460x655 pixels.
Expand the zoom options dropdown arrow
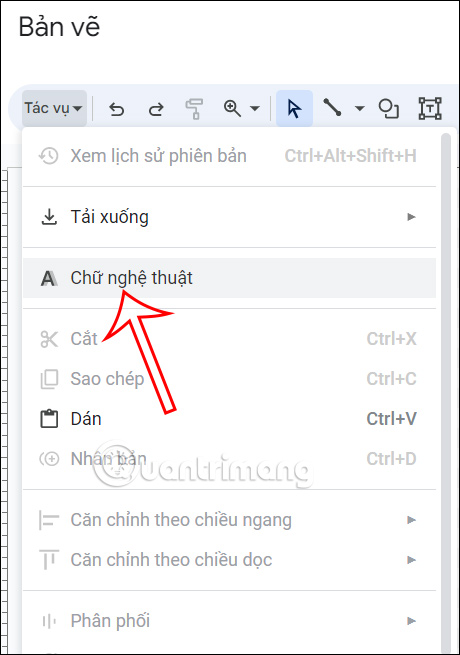pyautogui.click(x=254, y=109)
